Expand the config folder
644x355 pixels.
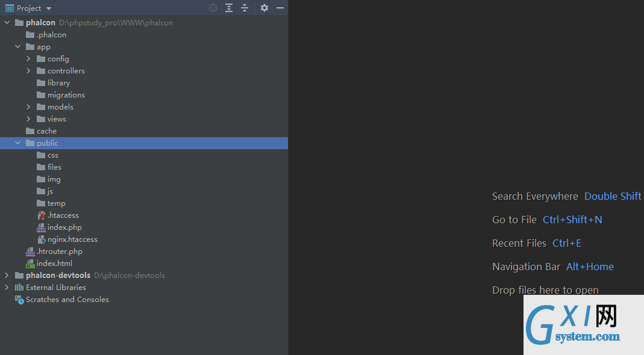point(28,59)
